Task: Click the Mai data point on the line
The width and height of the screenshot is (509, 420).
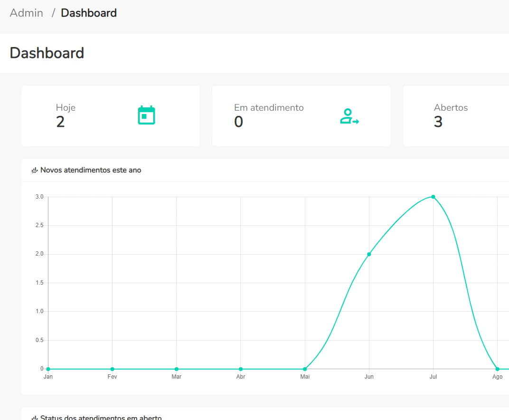Action: pyautogui.click(x=305, y=369)
